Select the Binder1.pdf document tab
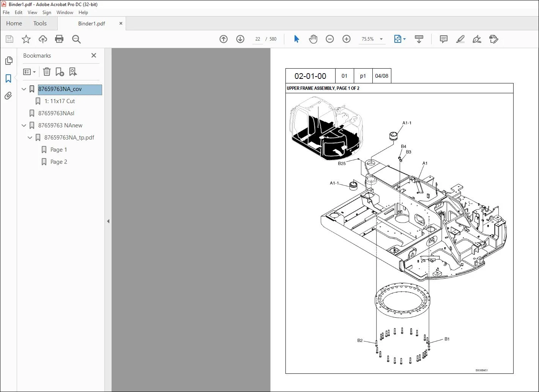Screen dimensions: 539x392 91,24
